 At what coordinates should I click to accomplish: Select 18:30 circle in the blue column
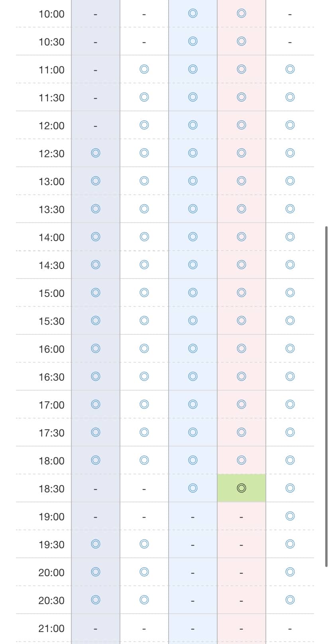193,488
